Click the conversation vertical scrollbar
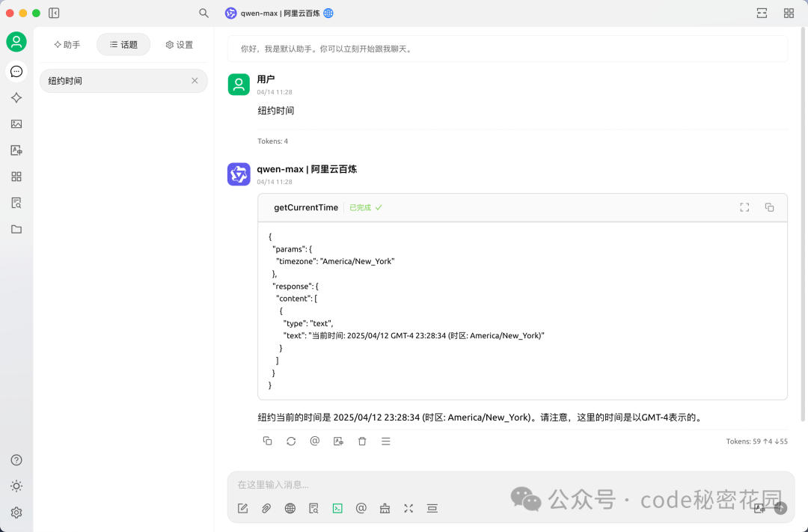This screenshot has height=532, width=808. pyautogui.click(x=803, y=224)
